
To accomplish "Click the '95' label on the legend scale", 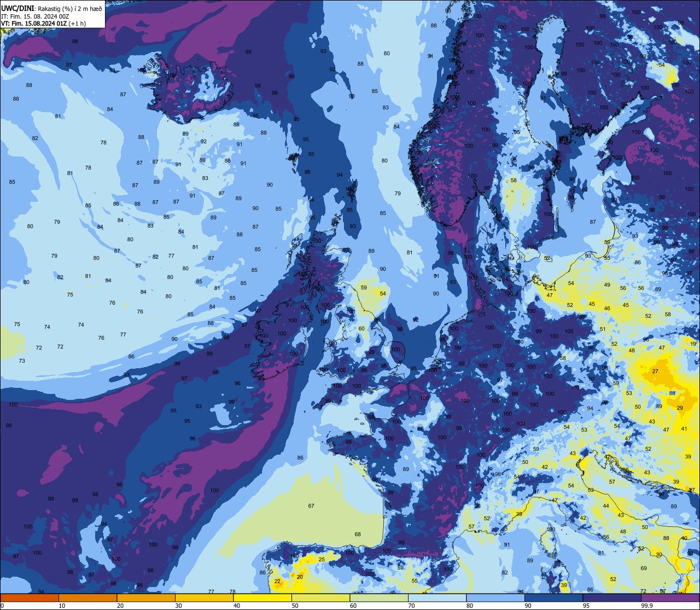I will [x=586, y=606].
